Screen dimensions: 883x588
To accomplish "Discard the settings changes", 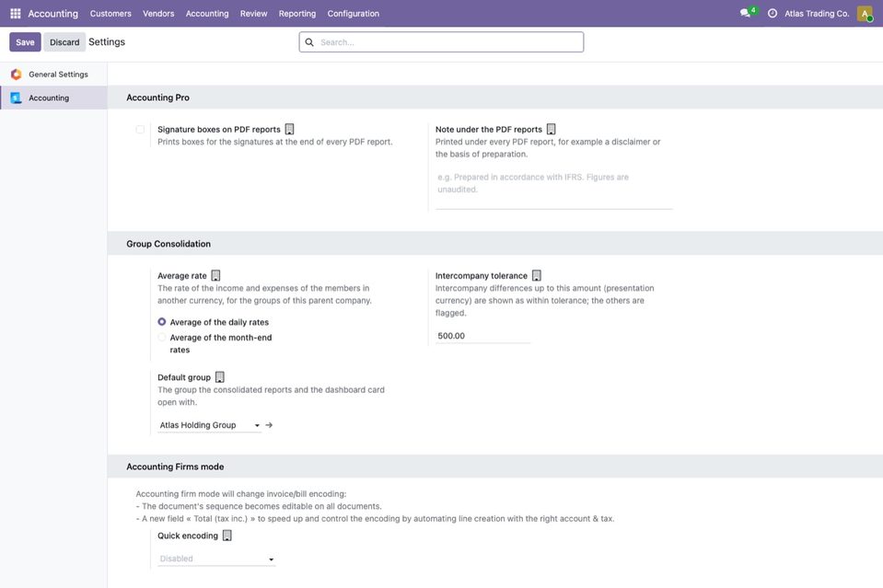I will [64, 42].
